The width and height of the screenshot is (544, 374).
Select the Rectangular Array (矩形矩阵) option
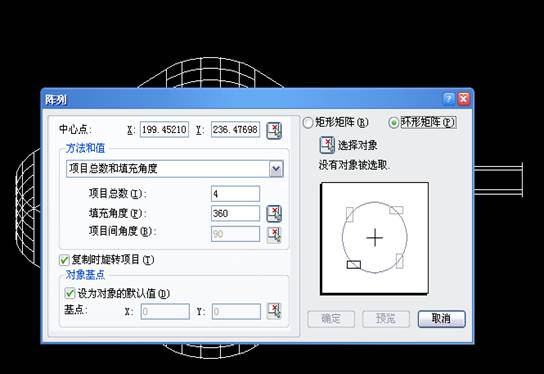click(308, 122)
